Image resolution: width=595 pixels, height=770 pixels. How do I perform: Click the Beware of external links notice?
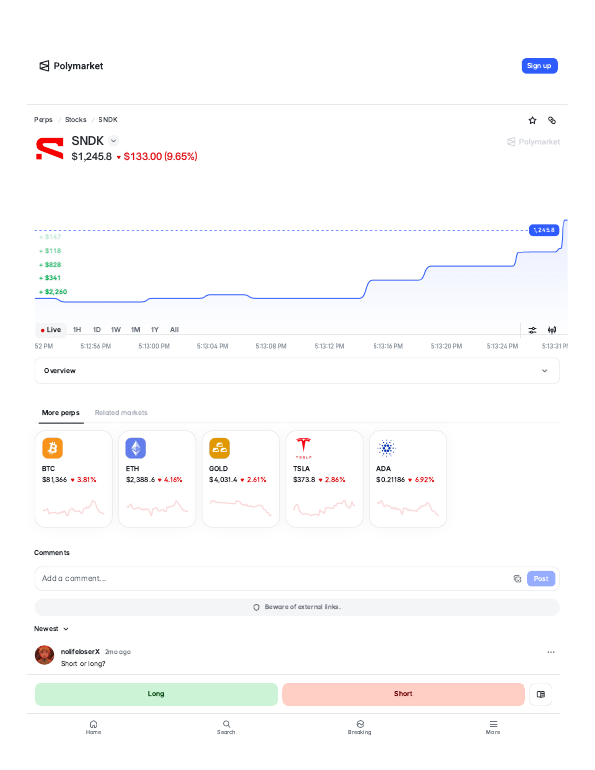coord(297,607)
